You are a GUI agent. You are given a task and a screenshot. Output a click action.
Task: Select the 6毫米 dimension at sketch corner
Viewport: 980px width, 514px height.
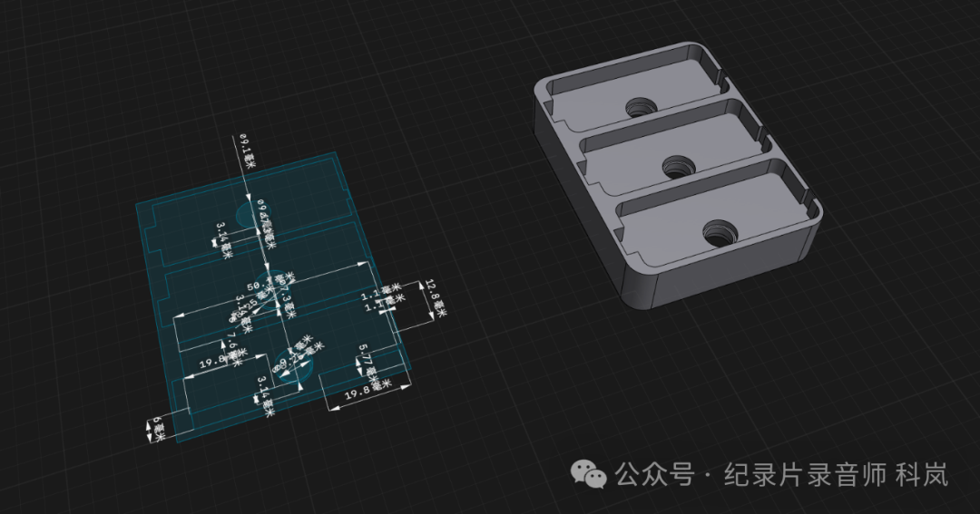click(x=158, y=430)
